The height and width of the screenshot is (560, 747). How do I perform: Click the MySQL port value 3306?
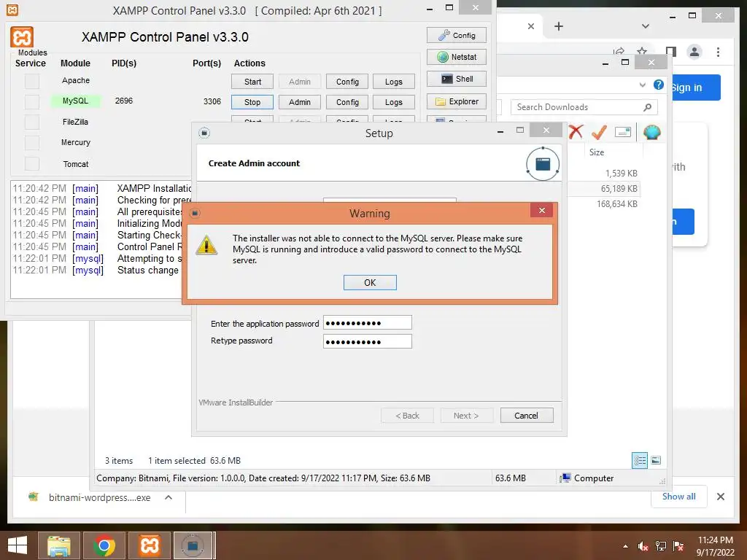click(212, 101)
